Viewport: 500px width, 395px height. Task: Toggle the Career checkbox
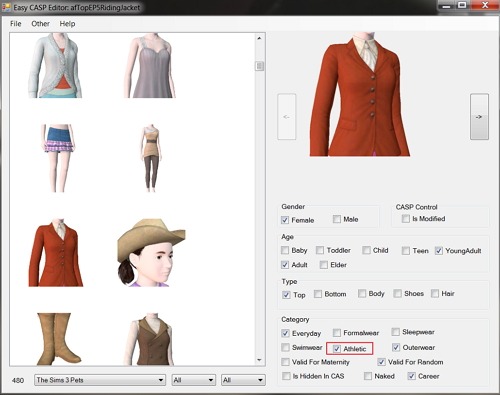pos(411,376)
